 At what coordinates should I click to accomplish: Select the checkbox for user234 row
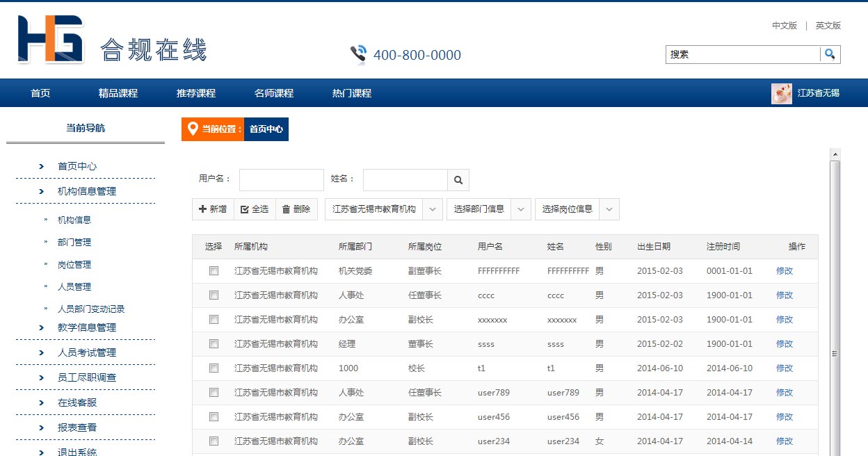tap(214, 441)
